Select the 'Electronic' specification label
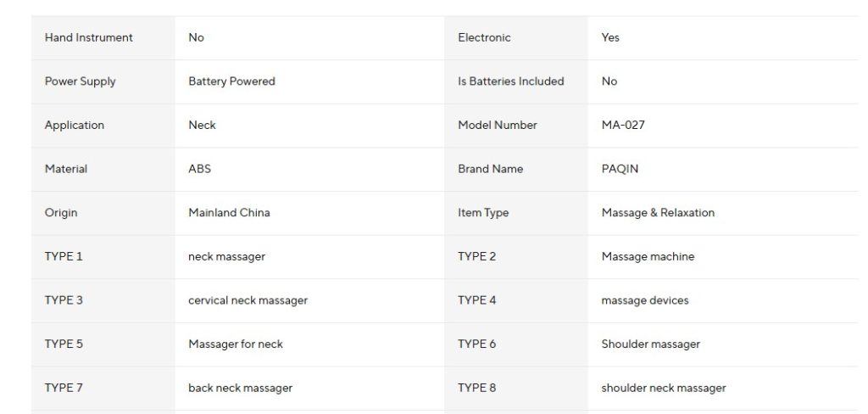The height and width of the screenshot is (414, 868). (484, 37)
